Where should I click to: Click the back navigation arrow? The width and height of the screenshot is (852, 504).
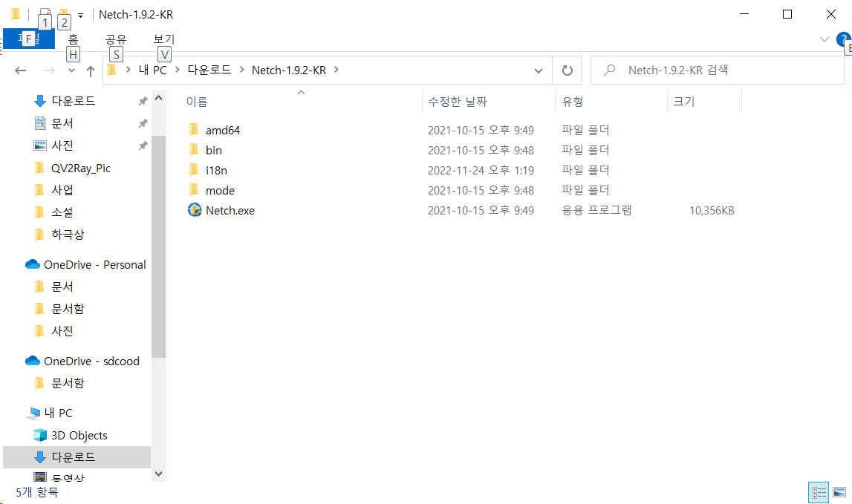pos(21,71)
